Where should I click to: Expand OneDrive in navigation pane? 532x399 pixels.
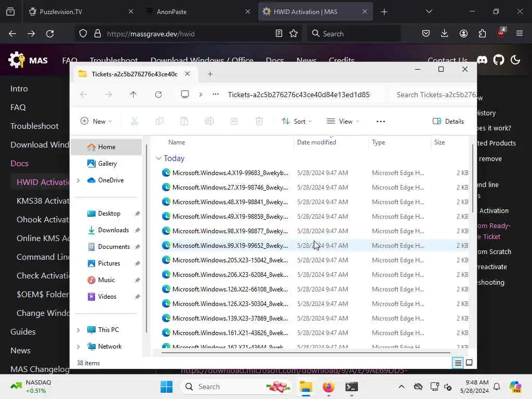[78, 180]
